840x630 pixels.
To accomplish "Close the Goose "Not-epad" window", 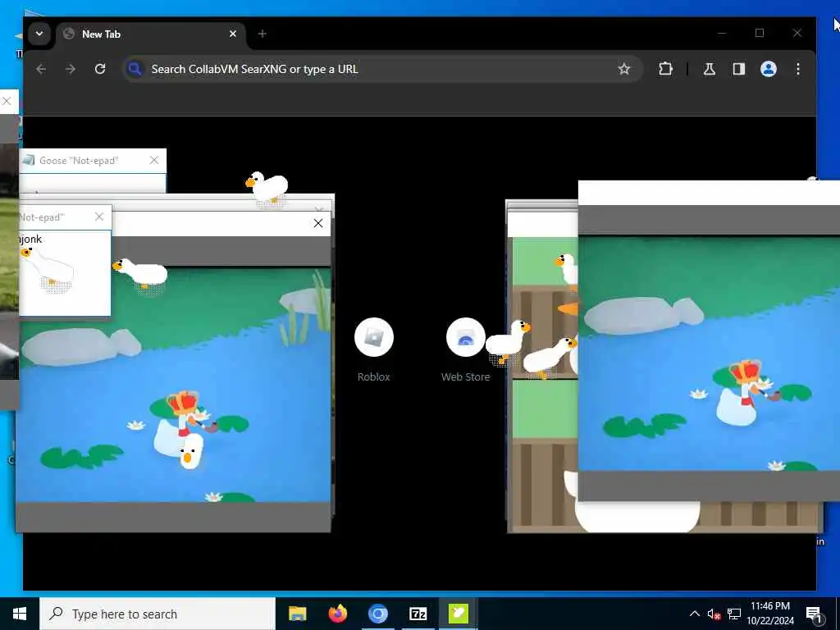I will click(154, 160).
